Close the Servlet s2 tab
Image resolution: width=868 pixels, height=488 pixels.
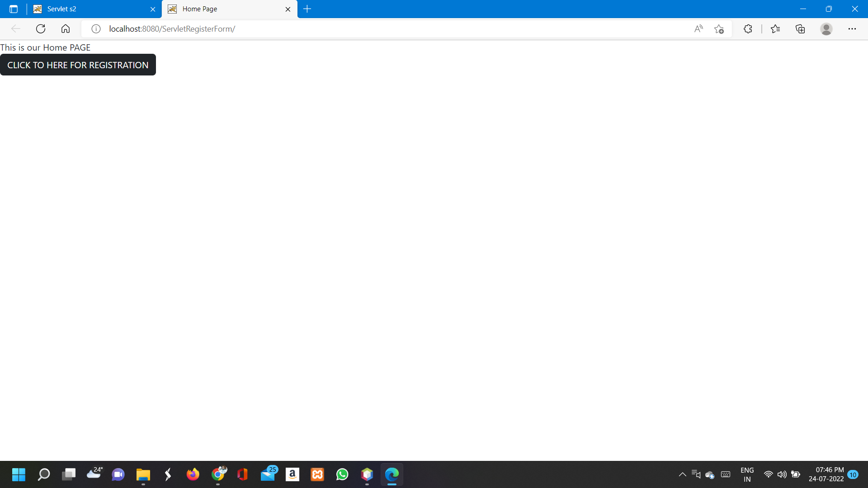click(x=153, y=9)
